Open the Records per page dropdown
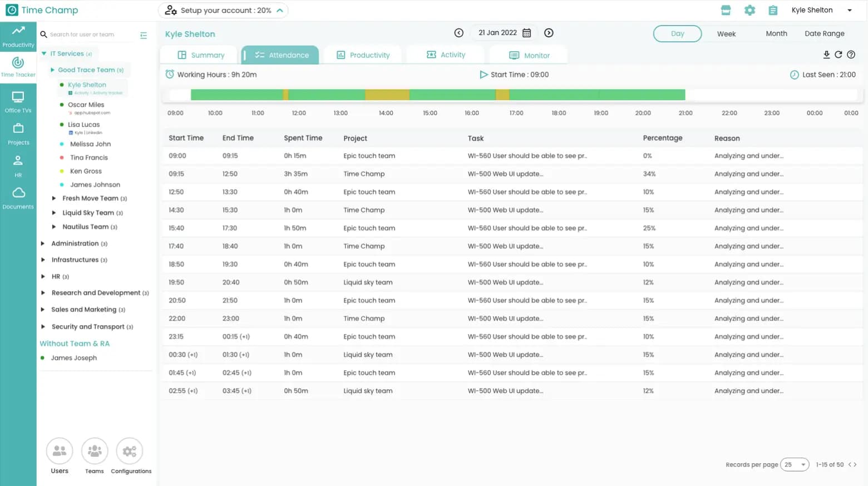 tap(795, 464)
